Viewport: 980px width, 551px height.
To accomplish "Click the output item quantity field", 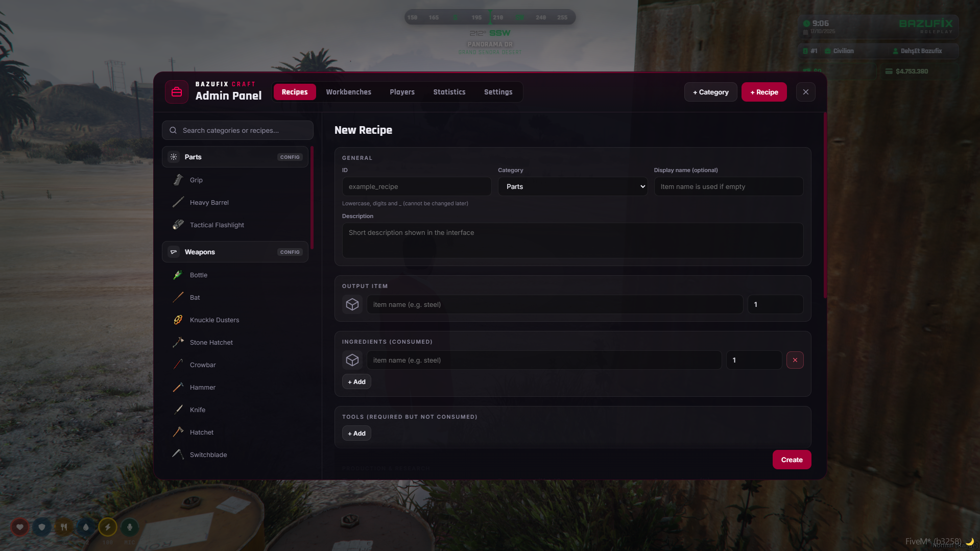I will click(775, 304).
